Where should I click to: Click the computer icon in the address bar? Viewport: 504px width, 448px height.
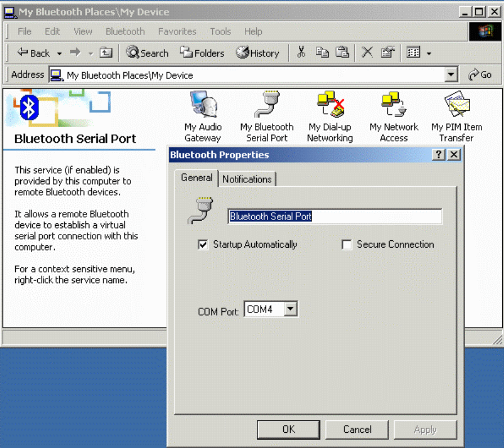(57, 75)
